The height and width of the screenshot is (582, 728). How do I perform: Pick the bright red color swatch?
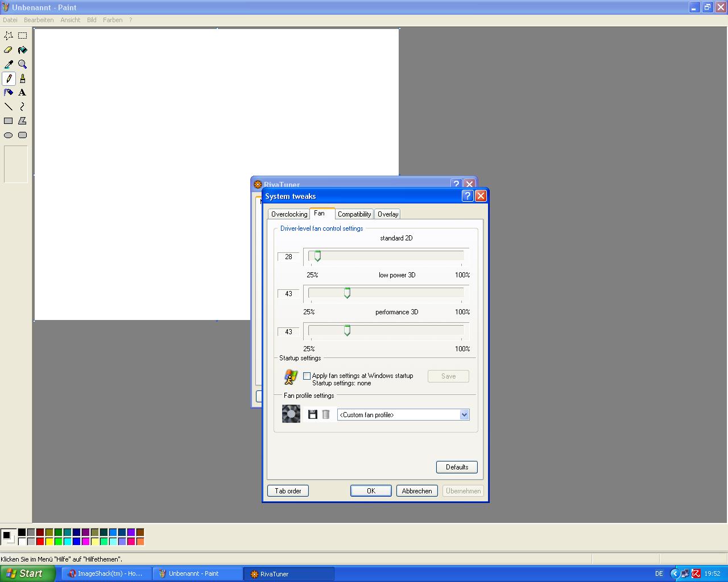[x=40, y=542]
